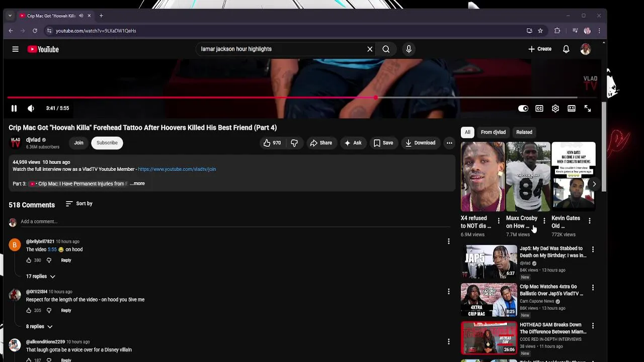
Task: Enter fullscreen mode
Action: coord(588,109)
